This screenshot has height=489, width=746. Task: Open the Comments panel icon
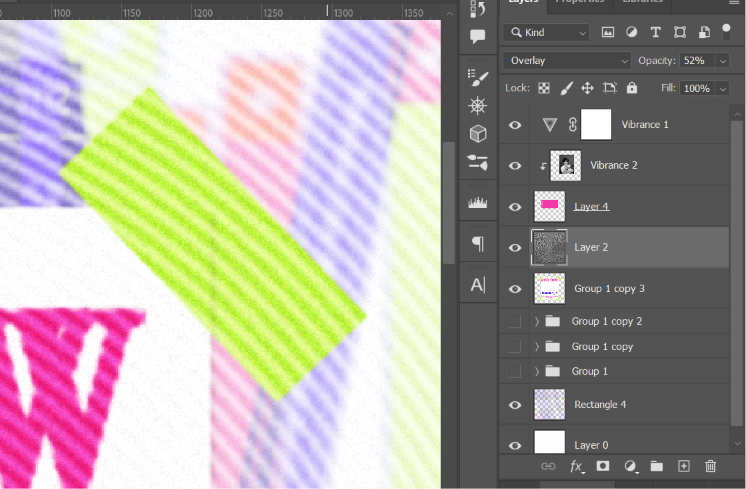click(478, 36)
